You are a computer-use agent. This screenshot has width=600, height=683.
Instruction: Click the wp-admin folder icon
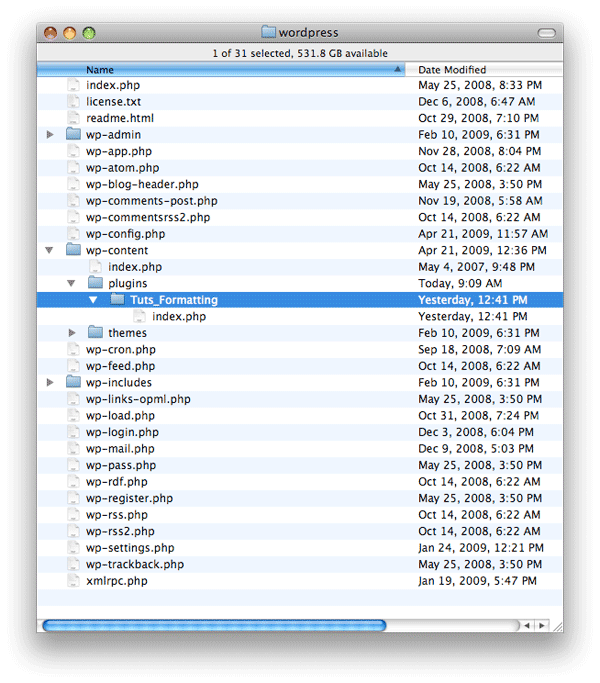click(x=74, y=134)
